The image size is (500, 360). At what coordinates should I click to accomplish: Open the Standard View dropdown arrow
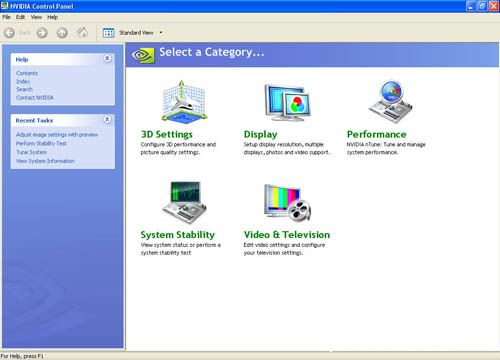(161, 33)
